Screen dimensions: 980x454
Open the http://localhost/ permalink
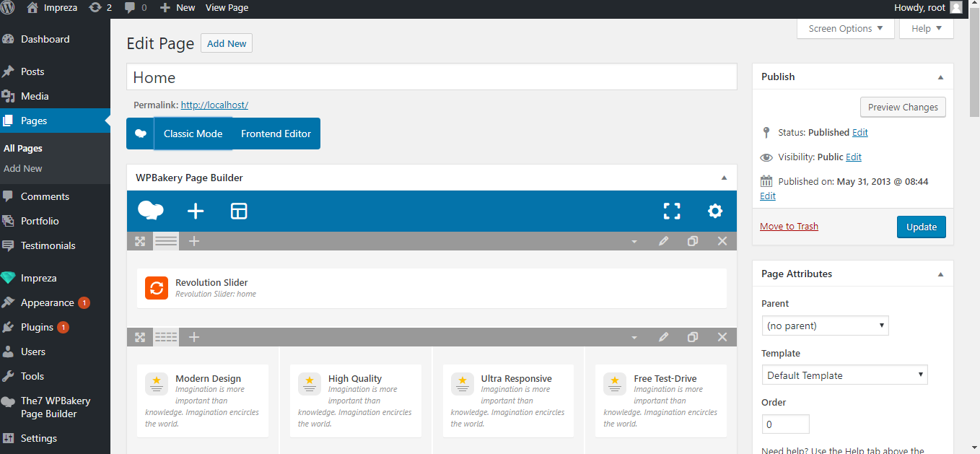coord(214,105)
